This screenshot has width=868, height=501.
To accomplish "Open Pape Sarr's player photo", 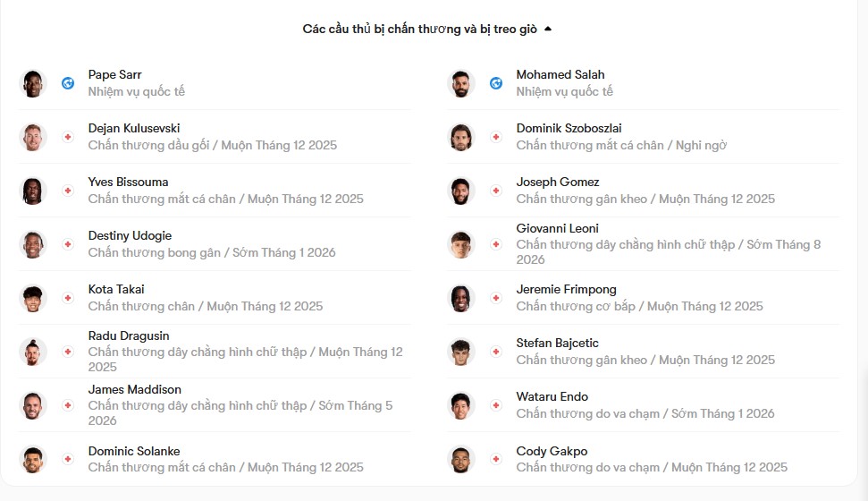I will (33, 84).
